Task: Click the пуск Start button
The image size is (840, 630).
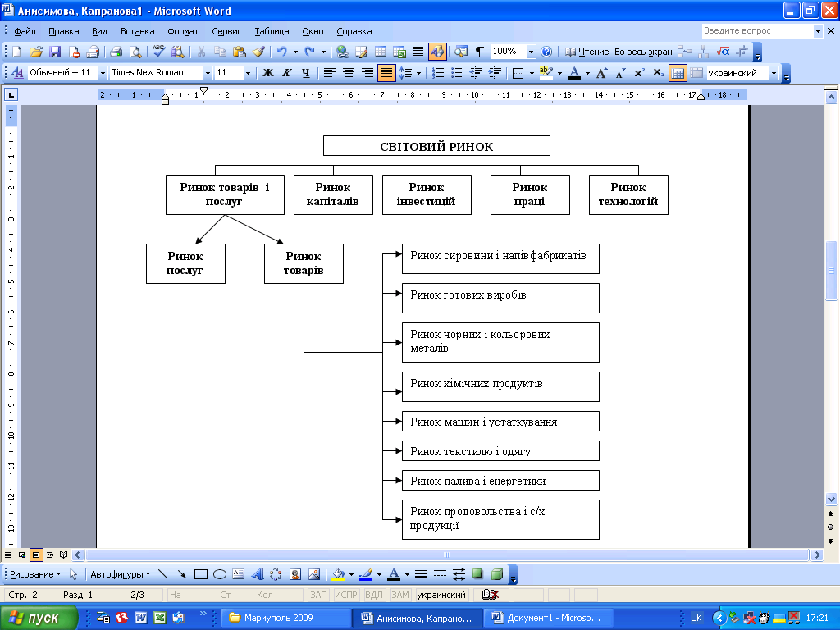Action: coord(39,618)
